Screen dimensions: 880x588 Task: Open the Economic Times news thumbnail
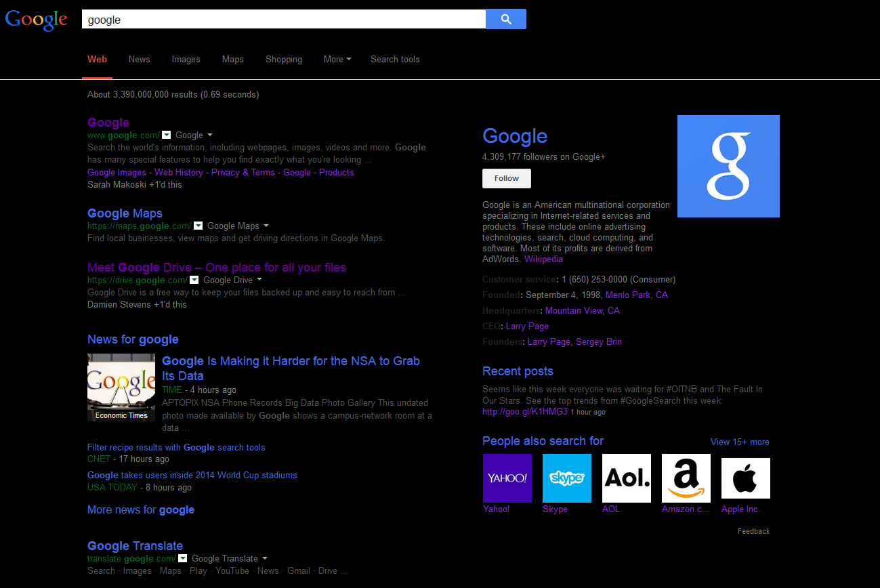pyautogui.click(x=121, y=387)
